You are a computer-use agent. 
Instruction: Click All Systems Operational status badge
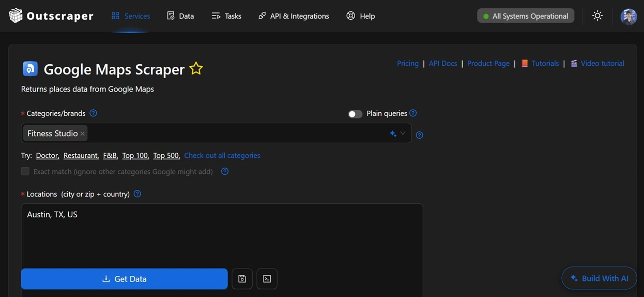[526, 16]
